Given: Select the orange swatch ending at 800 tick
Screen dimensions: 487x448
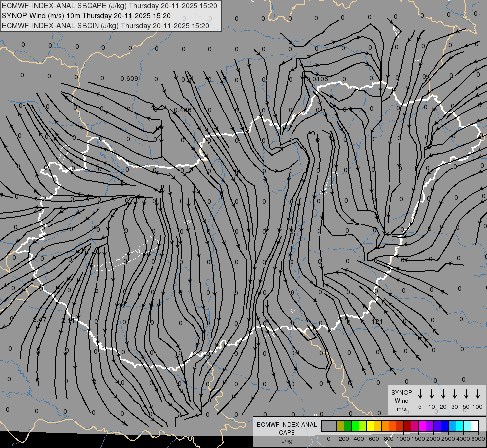Looking at the screenshot, I should pos(385,426).
